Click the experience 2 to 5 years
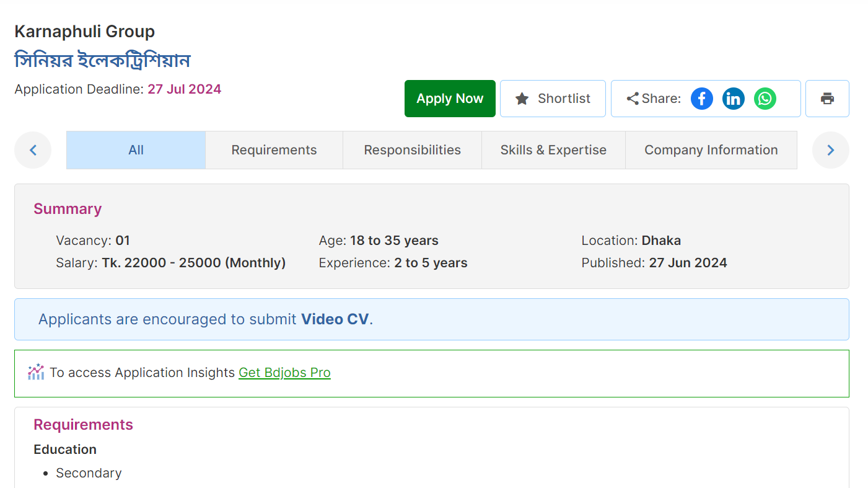 (x=431, y=263)
